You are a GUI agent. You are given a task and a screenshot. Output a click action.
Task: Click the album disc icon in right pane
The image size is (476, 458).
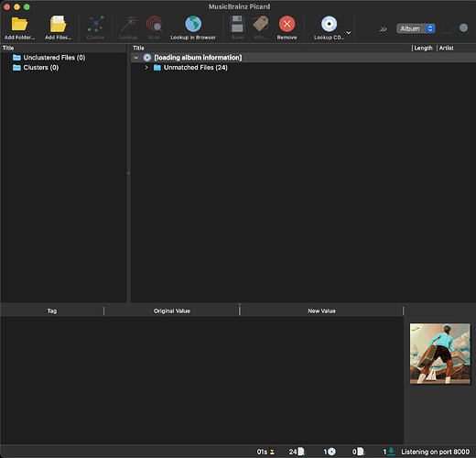pyautogui.click(x=147, y=58)
